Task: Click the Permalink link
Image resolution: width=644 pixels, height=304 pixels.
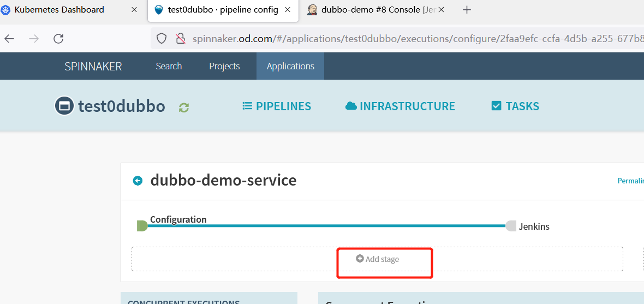Action: pos(630,181)
